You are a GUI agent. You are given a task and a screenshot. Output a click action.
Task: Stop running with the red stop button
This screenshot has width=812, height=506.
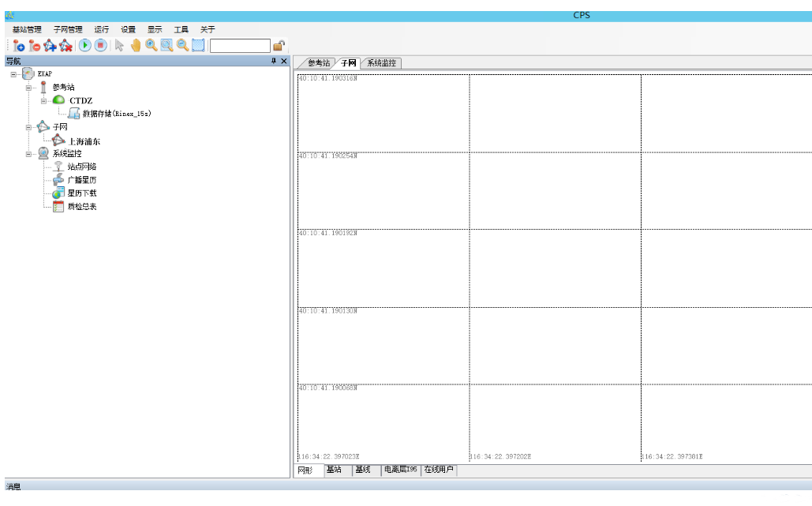(x=101, y=46)
